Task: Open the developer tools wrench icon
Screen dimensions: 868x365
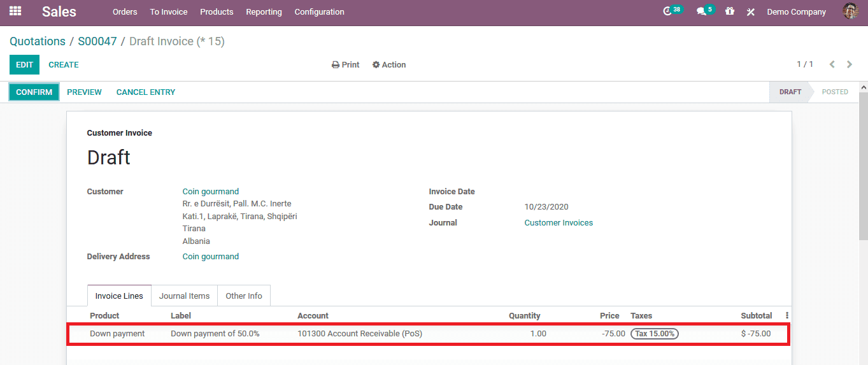Action: pyautogui.click(x=751, y=11)
